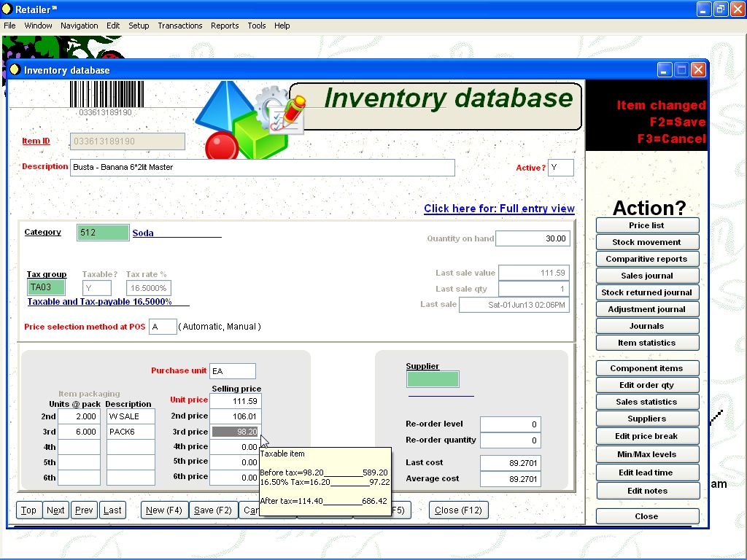This screenshot has height=560, width=747.
Task: Open the Reports menu
Action: click(x=225, y=26)
